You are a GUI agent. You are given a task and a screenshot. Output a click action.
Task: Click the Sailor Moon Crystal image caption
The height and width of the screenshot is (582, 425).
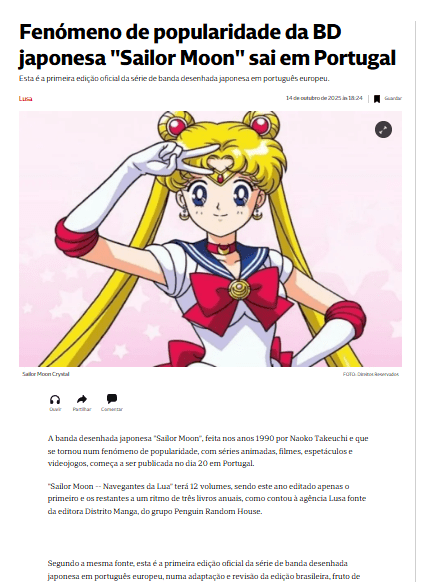tap(46, 374)
